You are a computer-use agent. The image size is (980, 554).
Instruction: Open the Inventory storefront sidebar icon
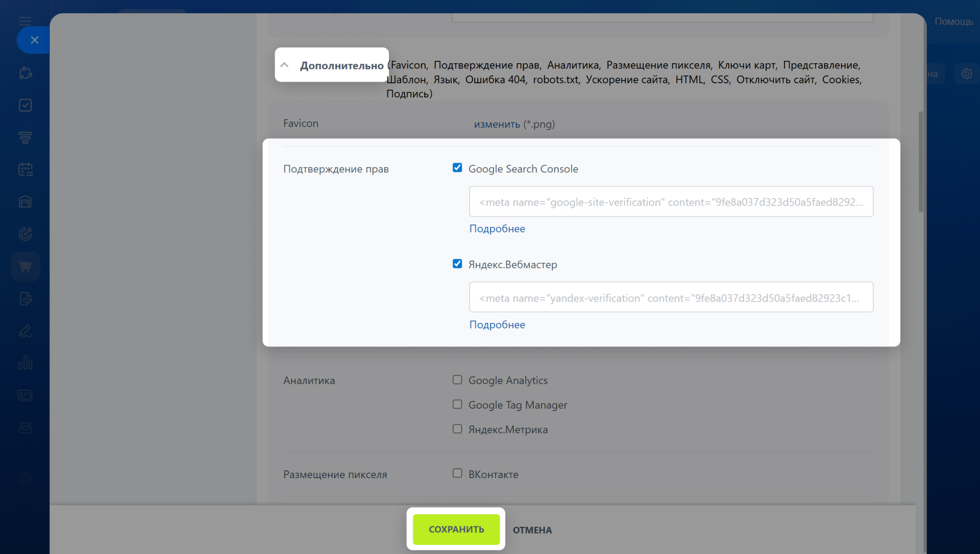pos(26,202)
